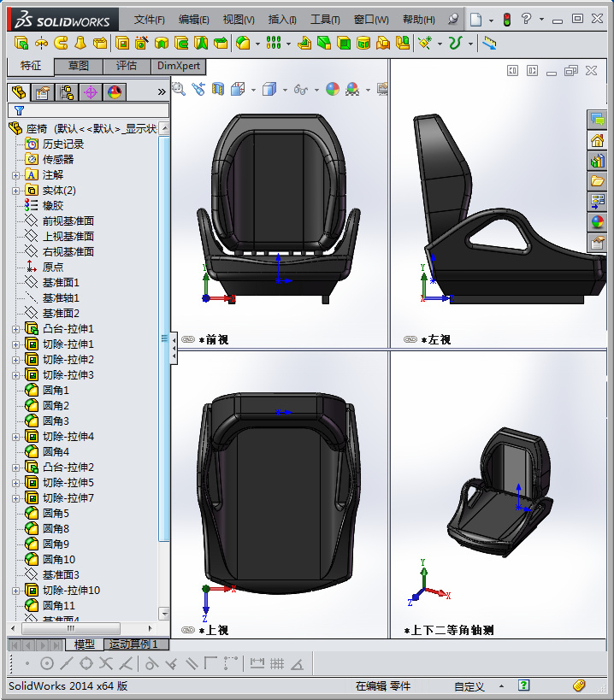Click the Section View icon
614x700 pixels.
pyautogui.click(x=218, y=89)
